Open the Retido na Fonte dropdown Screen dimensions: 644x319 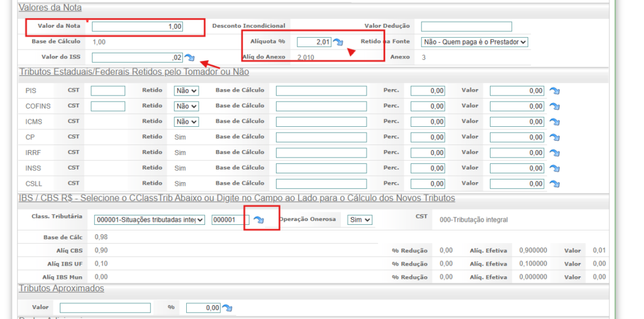click(x=474, y=42)
